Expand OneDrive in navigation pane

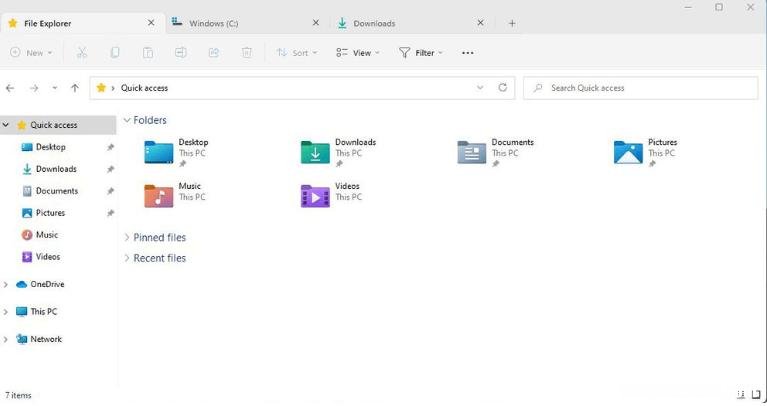tap(6, 284)
